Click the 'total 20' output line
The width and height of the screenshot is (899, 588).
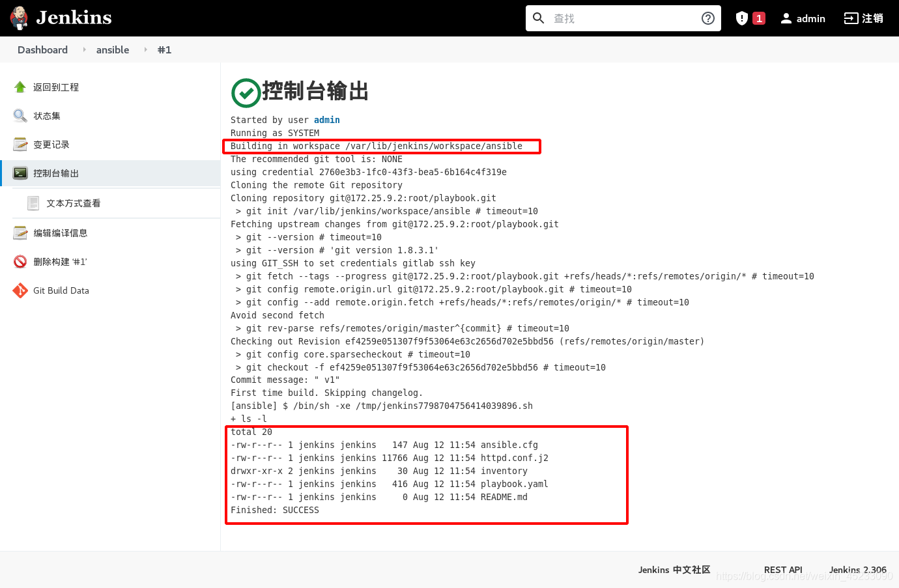tap(251, 432)
